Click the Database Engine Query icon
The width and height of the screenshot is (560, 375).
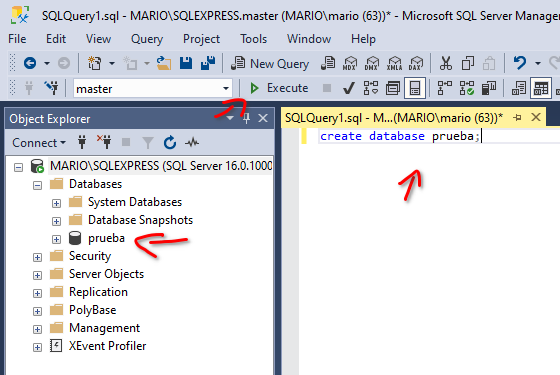tap(328, 63)
